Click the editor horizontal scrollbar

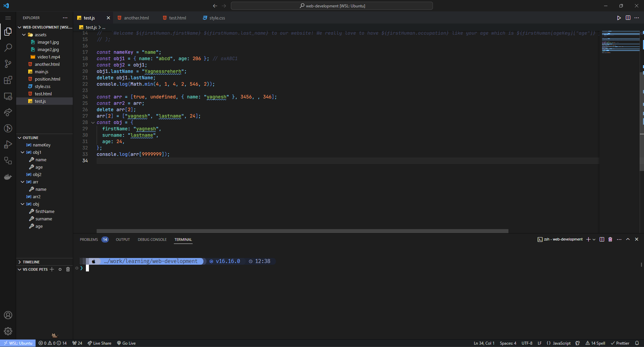[302, 231]
